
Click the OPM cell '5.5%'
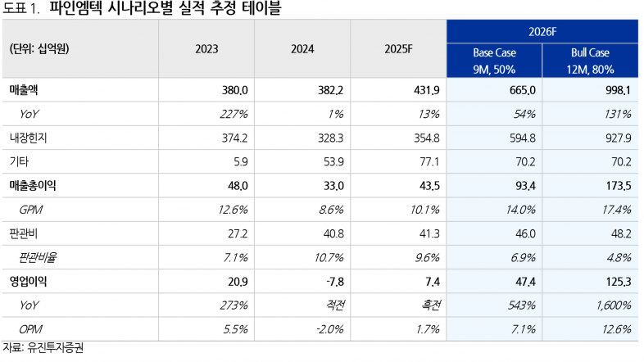click(x=235, y=329)
